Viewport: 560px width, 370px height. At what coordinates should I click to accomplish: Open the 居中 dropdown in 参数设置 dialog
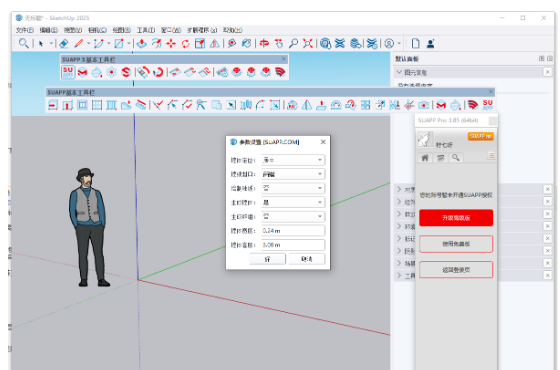click(293, 160)
